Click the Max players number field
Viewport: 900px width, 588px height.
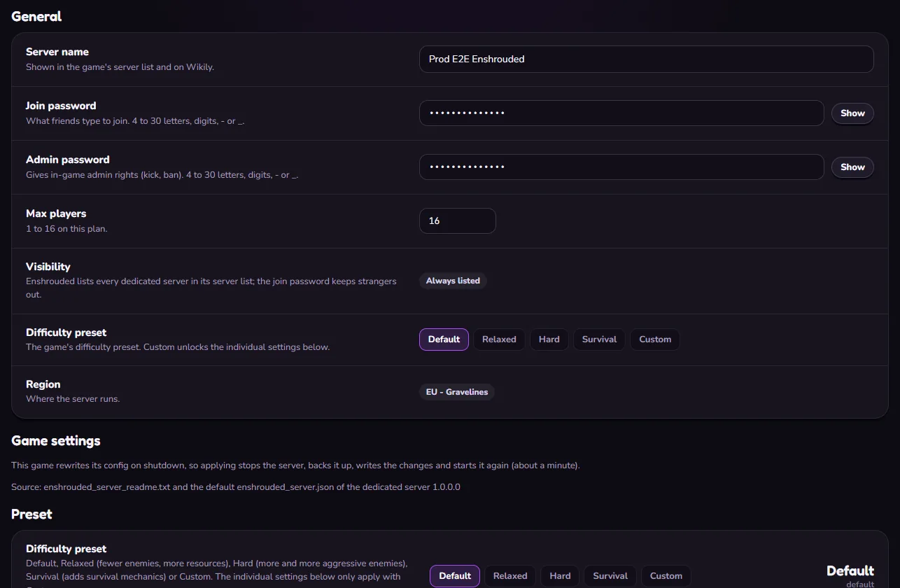(457, 220)
